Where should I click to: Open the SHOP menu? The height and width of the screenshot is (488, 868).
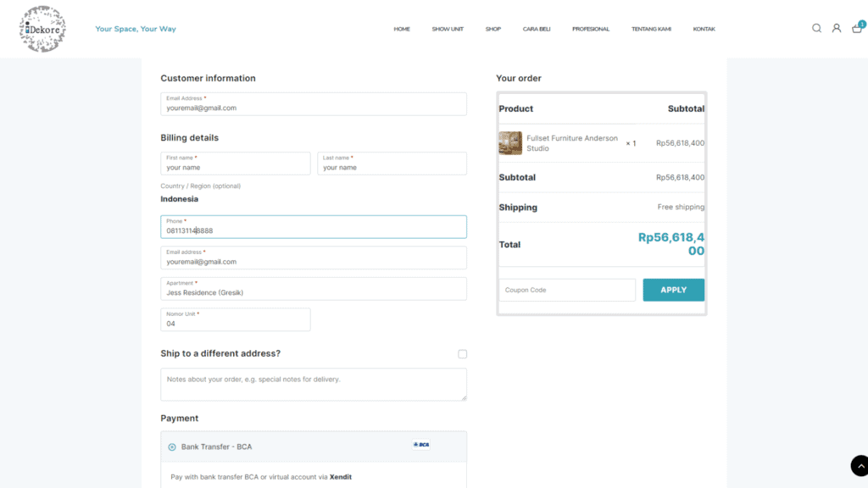click(493, 29)
